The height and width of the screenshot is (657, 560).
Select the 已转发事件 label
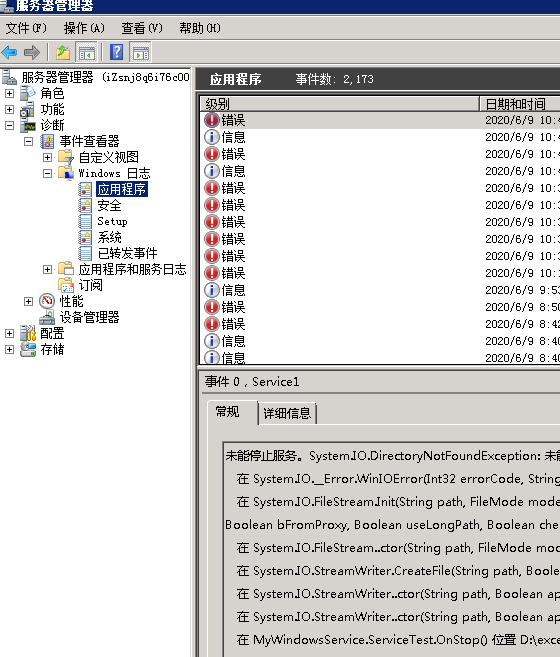(x=127, y=253)
